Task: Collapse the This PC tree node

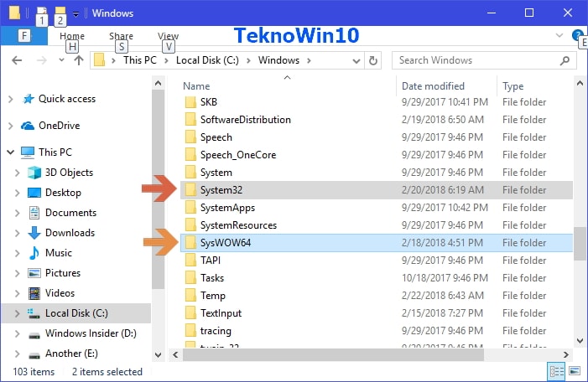Action: pyautogui.click(x=11, y=152)
